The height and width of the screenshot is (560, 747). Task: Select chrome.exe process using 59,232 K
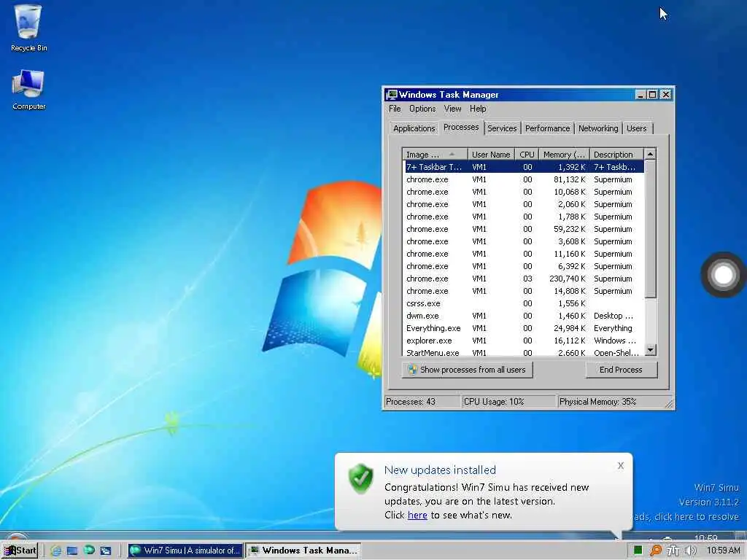coord(524,229)
